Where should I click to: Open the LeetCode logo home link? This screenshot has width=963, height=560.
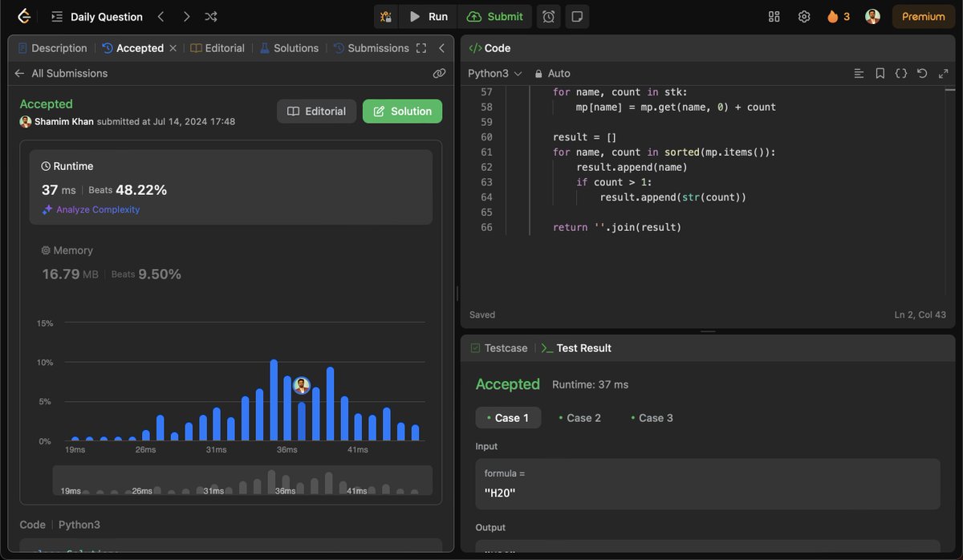[x=24, y=16]
